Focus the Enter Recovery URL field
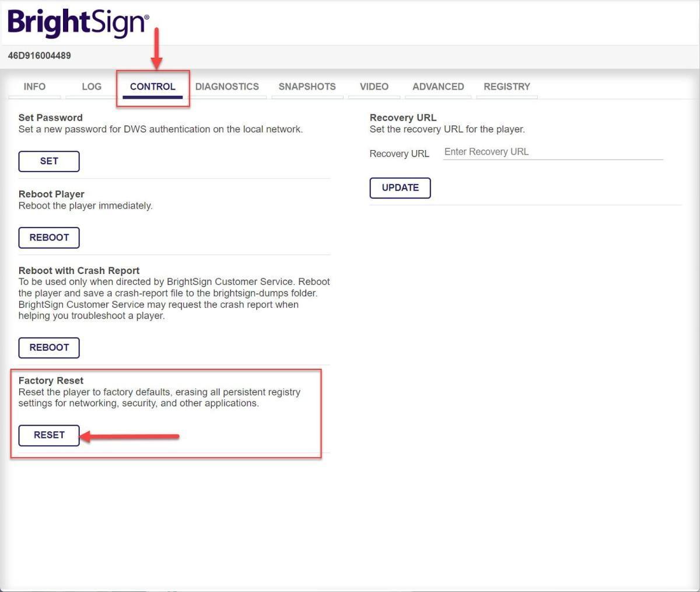700x592 pixels. coord(553,152)
